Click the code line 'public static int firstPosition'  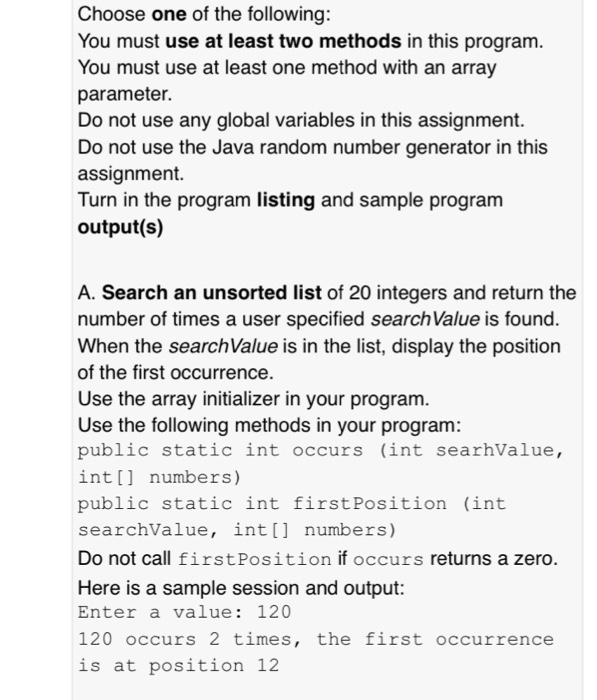click(262, 504)
